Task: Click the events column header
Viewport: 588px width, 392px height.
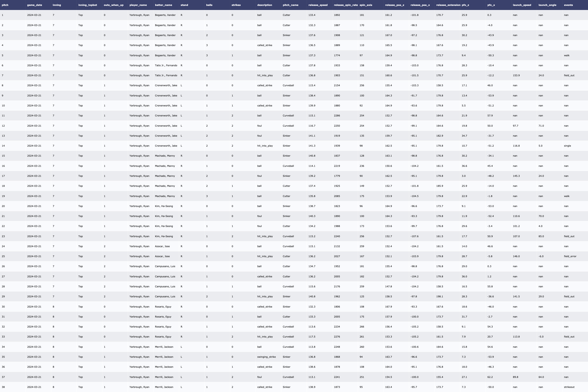Action: tap(568, 5)
